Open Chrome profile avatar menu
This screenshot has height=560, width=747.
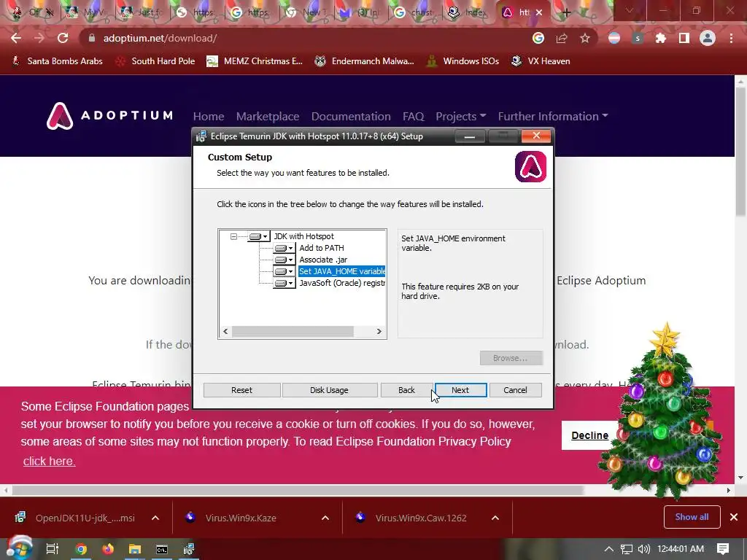click(708, 38)
